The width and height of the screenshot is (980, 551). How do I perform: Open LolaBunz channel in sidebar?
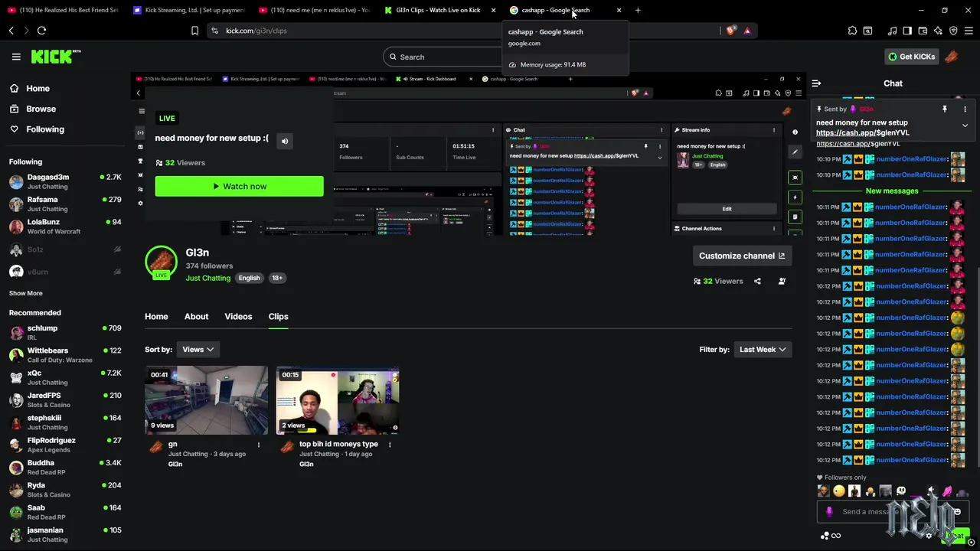[x=65, y=227]
